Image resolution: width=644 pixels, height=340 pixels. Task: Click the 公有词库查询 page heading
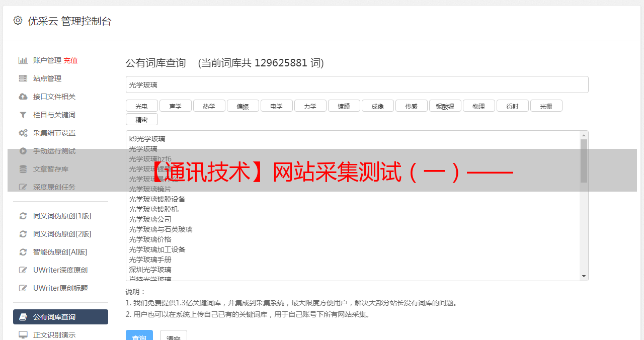(x=156, y=63)
